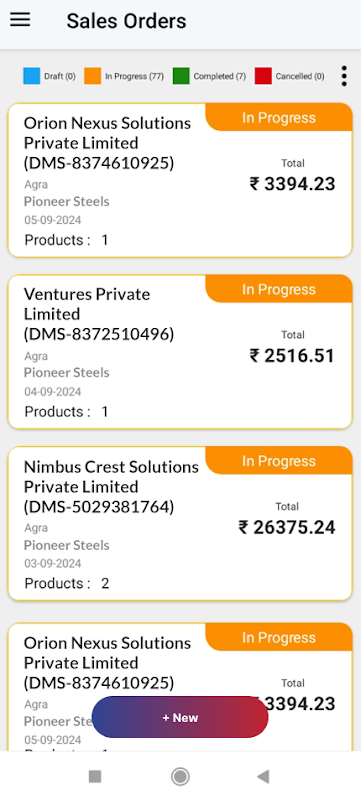The height and width of the screenshot is (800, 361).
Task: Select the orange In Progress swatch
Action: (x=93, y=76)
